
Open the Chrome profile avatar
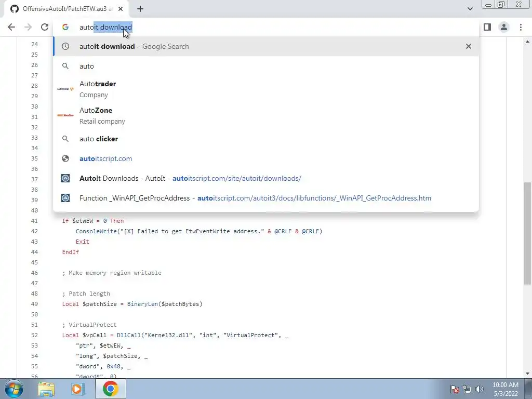pyautogui.click(x=504, y=27)
